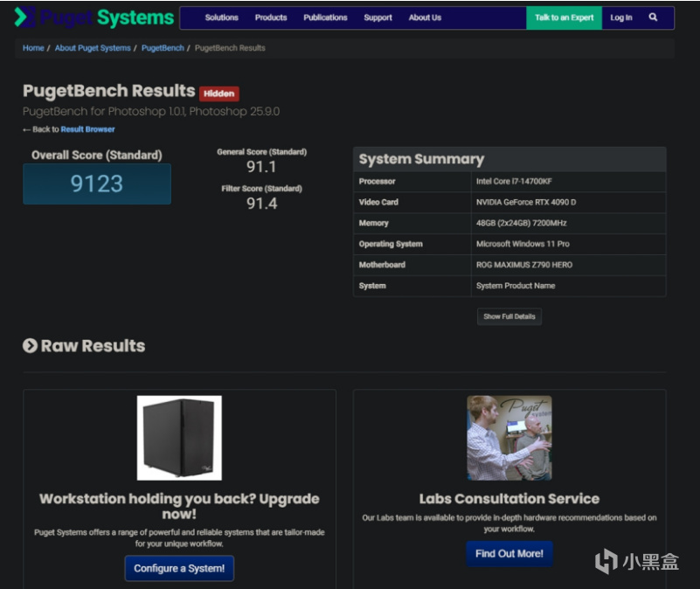Screen dimensions: 700x589
Task: Open the Publications menu
Action: point(325,17)
